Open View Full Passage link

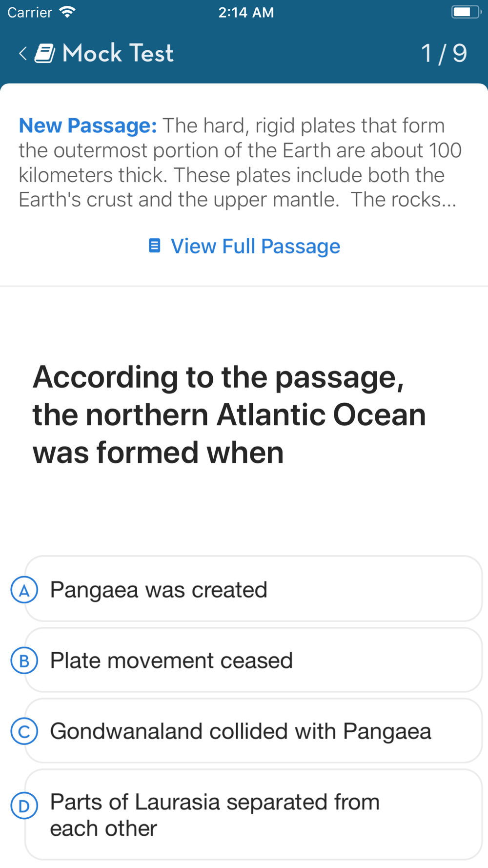pyautogui.click(x=244, y=246)
